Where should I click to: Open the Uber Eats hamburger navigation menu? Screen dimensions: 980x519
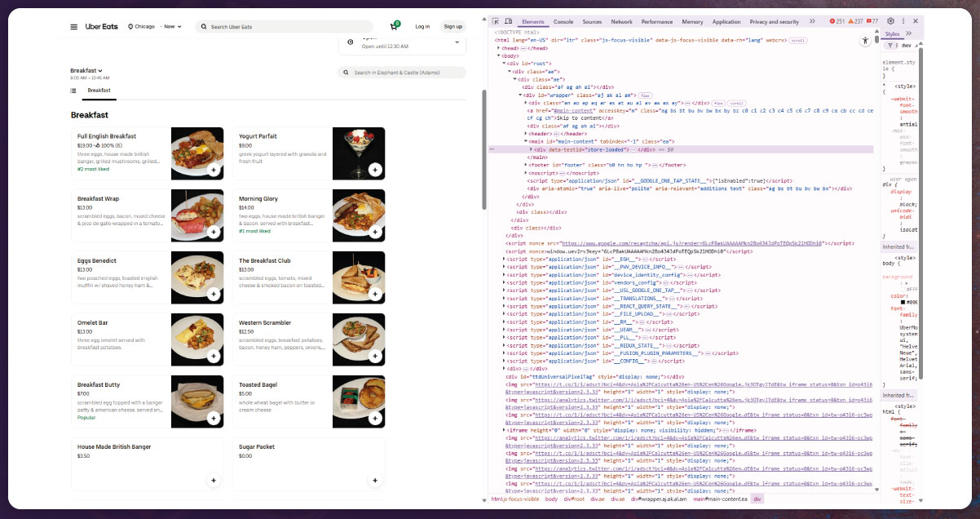(x=73, y=26)
